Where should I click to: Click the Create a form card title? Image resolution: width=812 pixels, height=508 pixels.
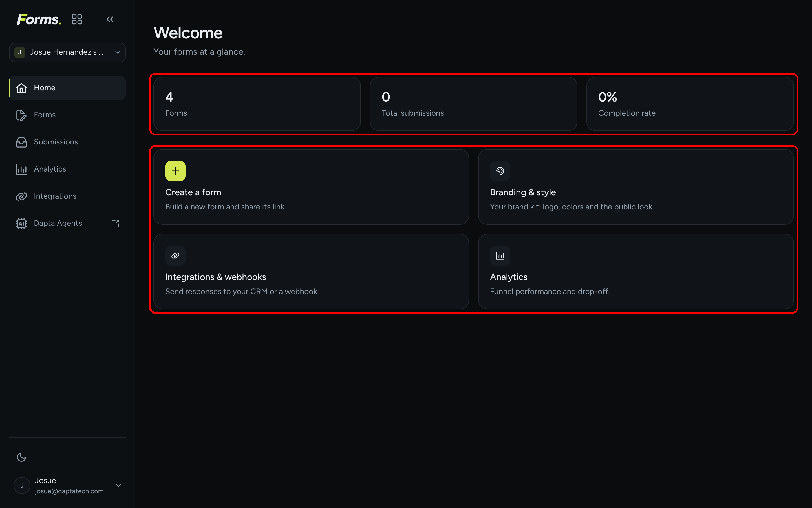coord(193,192)
